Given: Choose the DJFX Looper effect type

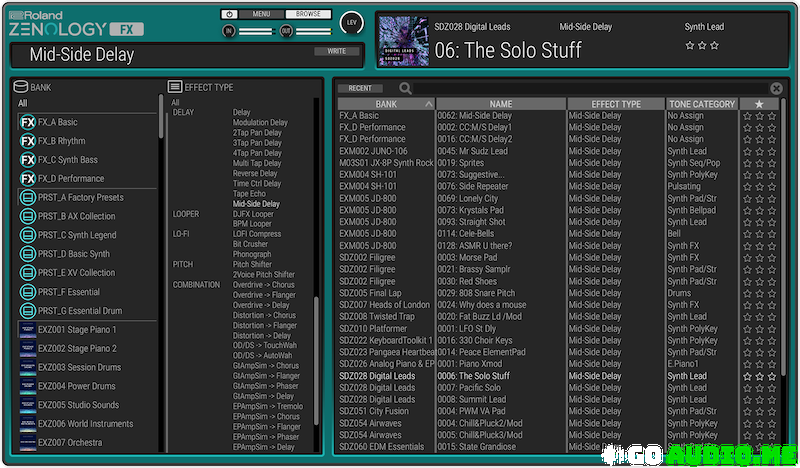Looking at the screenshot, I should tap(253, 214).
